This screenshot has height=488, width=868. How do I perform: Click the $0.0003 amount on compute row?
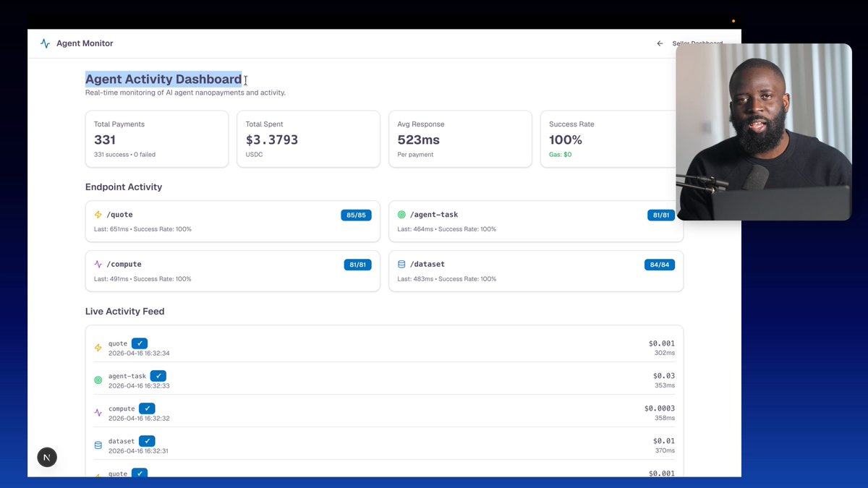(660, 408)
